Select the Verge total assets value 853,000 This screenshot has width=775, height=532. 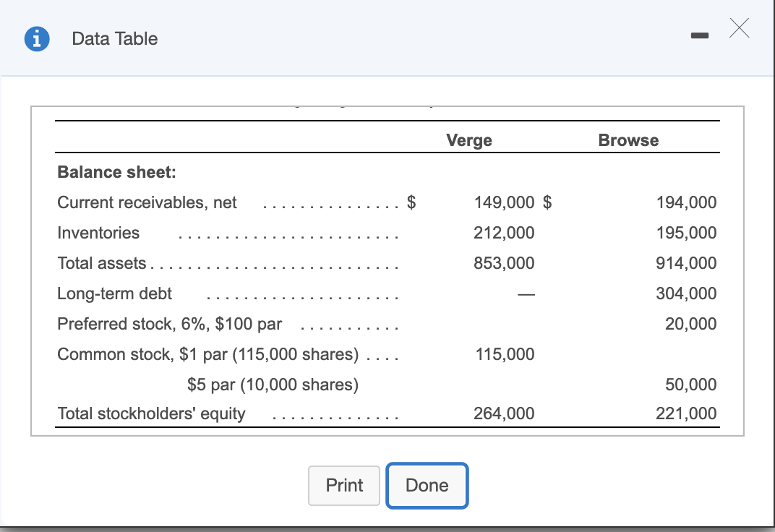tap(504, 263)
